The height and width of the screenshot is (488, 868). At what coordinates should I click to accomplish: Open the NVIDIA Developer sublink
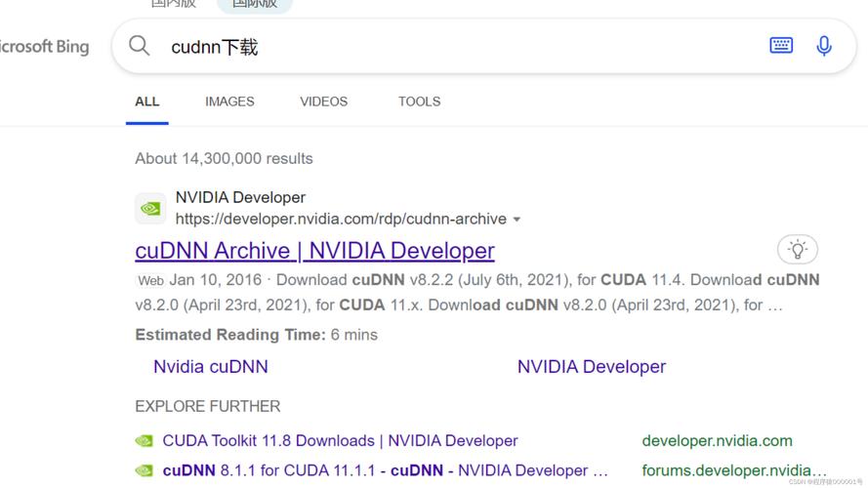tap(591, 367)
